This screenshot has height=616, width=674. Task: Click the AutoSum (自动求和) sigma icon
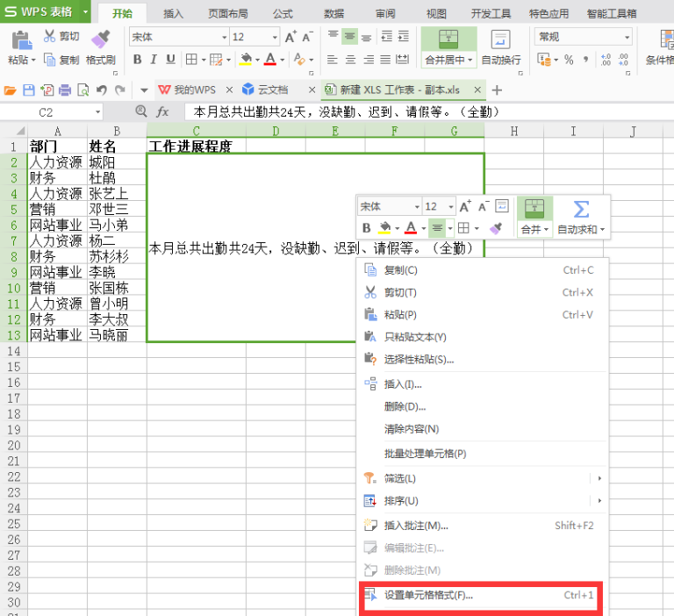[581, 210]
